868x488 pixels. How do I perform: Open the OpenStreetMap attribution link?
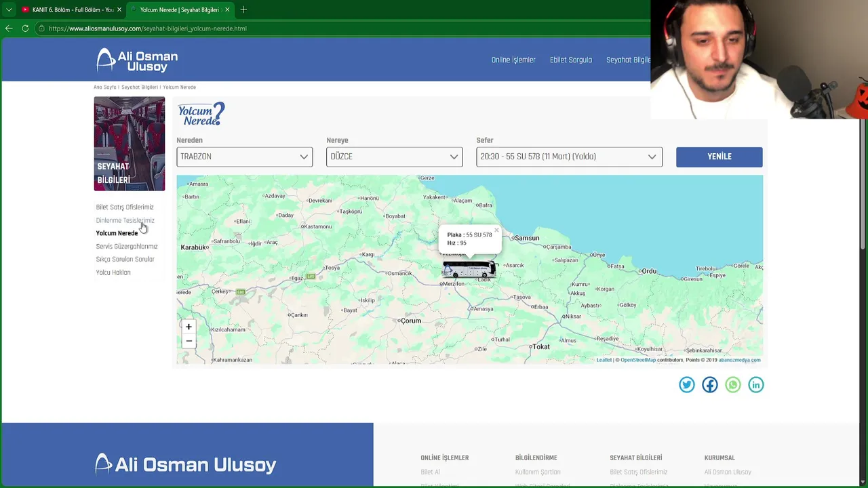[638, 360]
